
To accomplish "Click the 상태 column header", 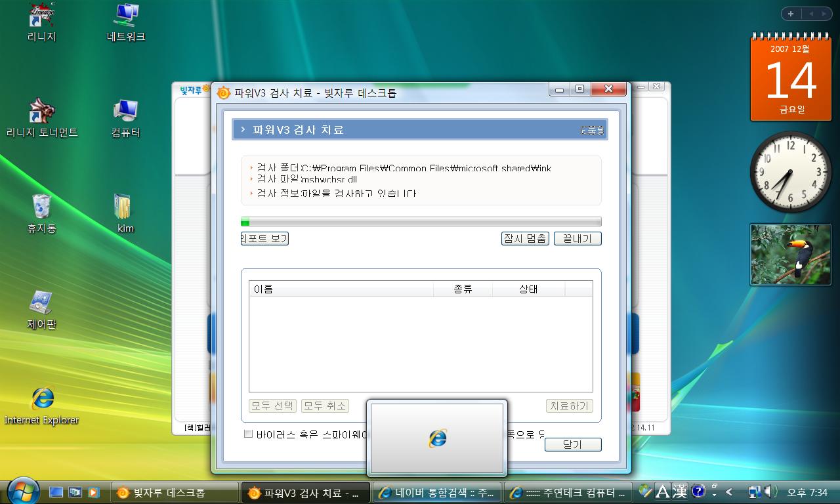I will tap(528, 289).
